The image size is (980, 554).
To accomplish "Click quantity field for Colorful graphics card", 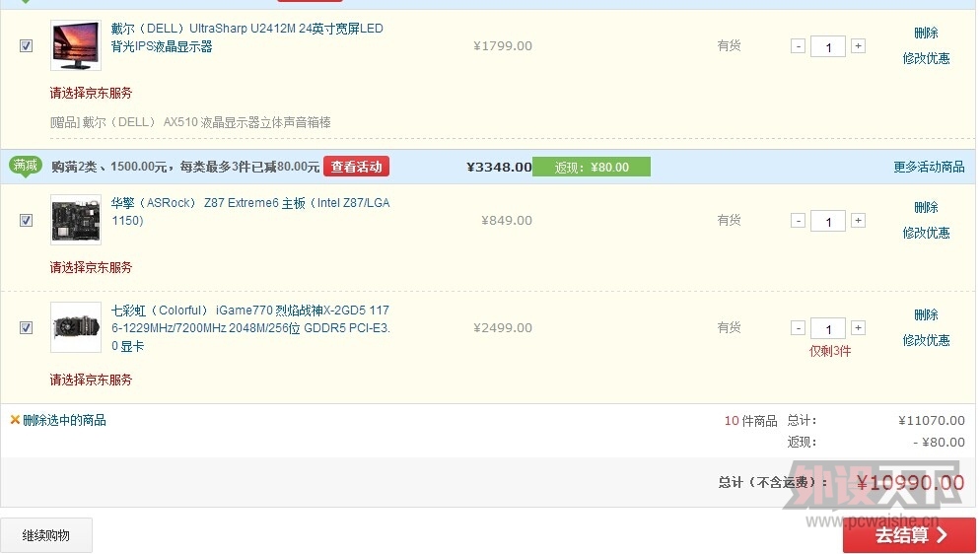I will tap(828, 328).
